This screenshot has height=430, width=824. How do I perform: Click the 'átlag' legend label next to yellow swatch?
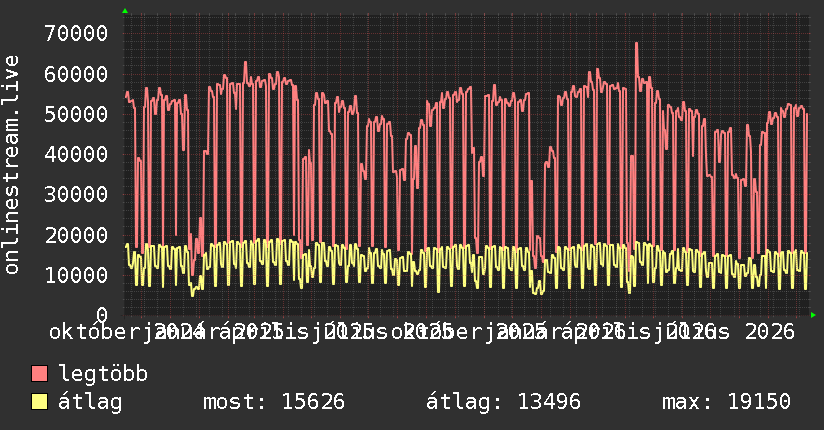[90, 402]
